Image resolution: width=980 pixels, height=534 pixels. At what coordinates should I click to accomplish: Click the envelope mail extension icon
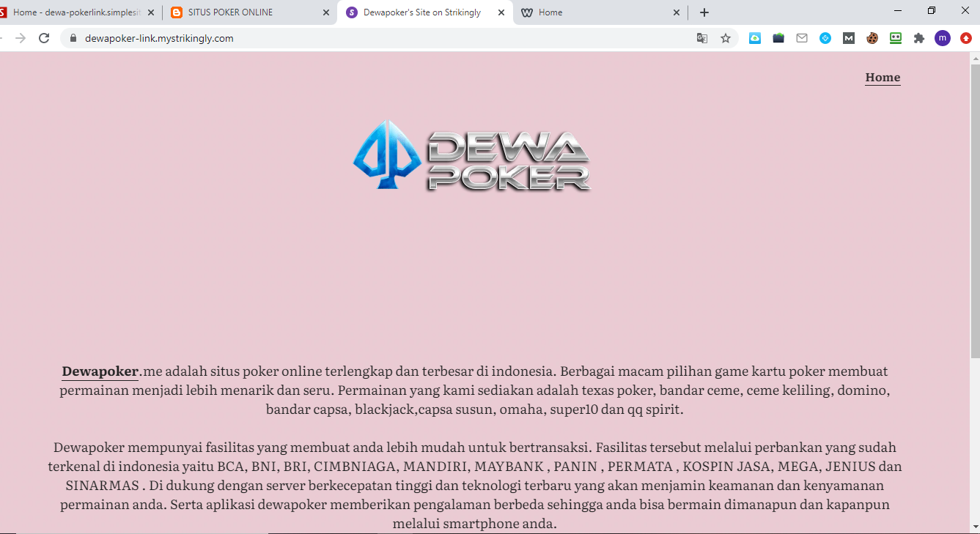(x=802, y=38)
